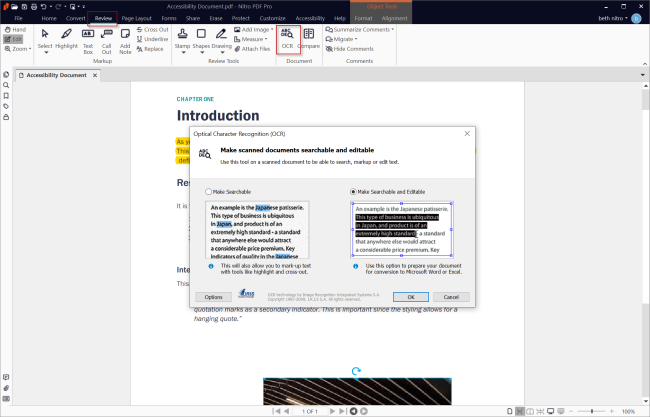Open the Convert ribbon tab
The width and height of the screenshot is (650, 417).
pyautogui.click(x=76, y=18)
